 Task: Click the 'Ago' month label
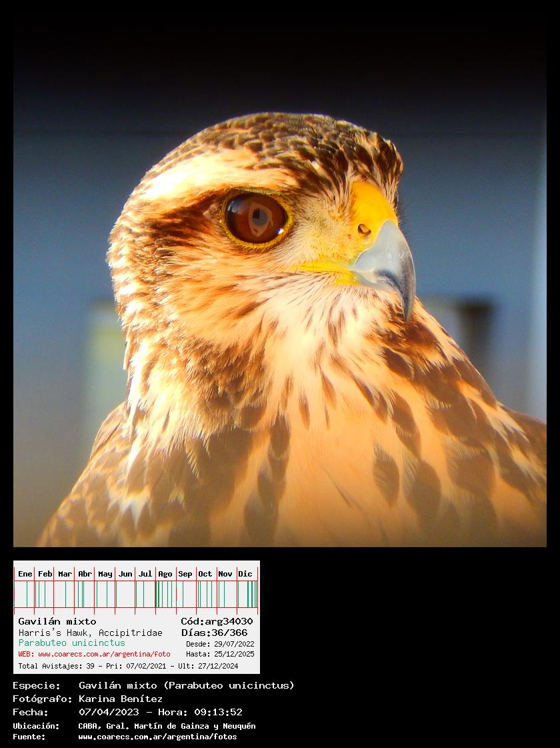pos(165,574)
